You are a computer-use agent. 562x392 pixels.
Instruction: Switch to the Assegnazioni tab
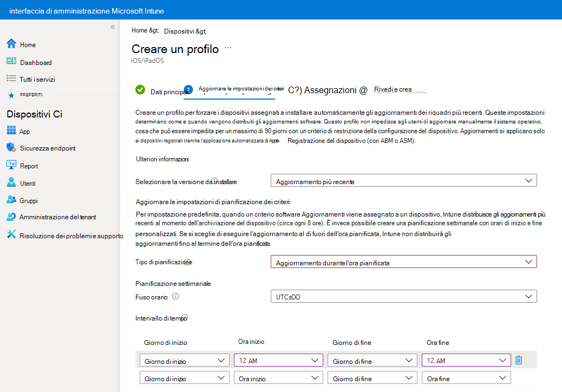pos(334,89)
